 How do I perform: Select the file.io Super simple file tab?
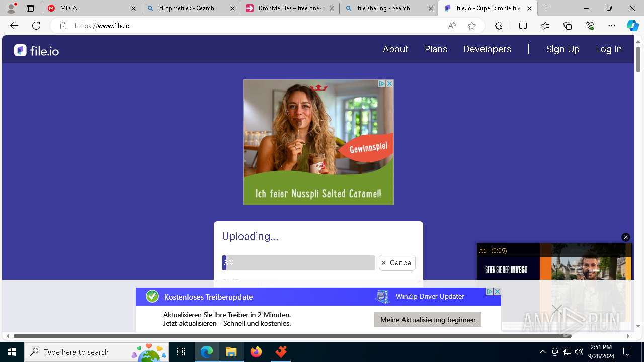click(x=487, y=8)
